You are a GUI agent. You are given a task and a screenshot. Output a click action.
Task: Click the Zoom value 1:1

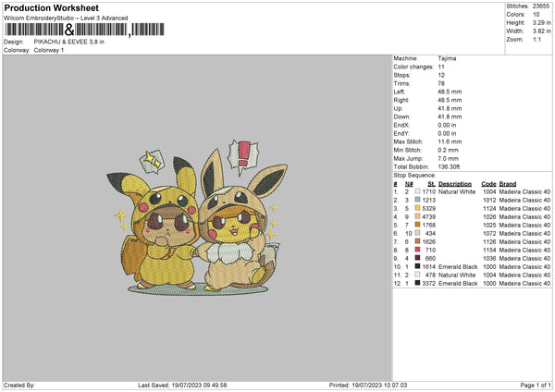(536, 40)
